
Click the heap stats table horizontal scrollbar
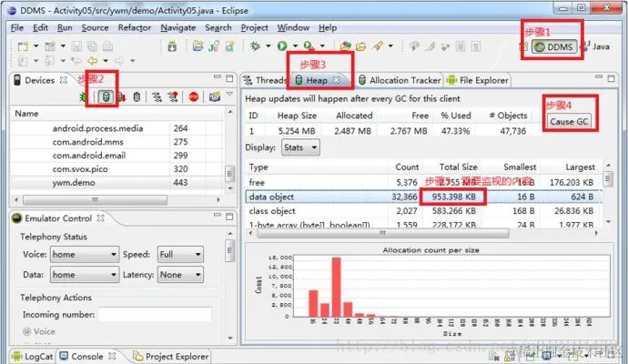click(383, 233)
